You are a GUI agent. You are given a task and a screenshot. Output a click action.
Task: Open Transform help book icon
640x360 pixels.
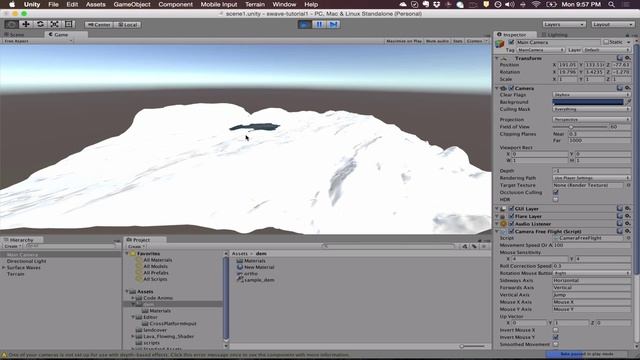(620, 58)
